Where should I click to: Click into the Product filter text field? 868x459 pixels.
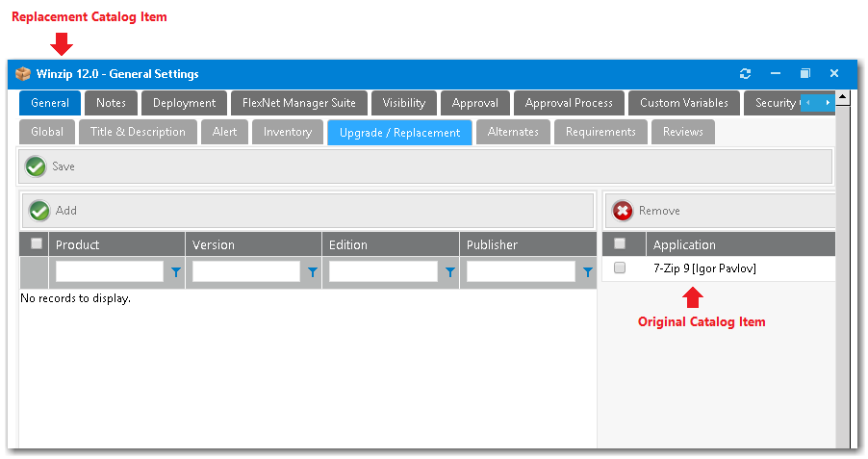(110, 272)
